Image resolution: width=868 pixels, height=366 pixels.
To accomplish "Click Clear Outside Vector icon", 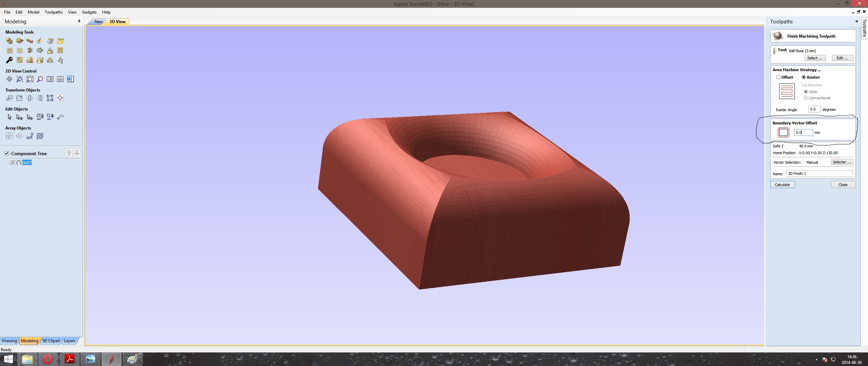I will tap(19, 50).
